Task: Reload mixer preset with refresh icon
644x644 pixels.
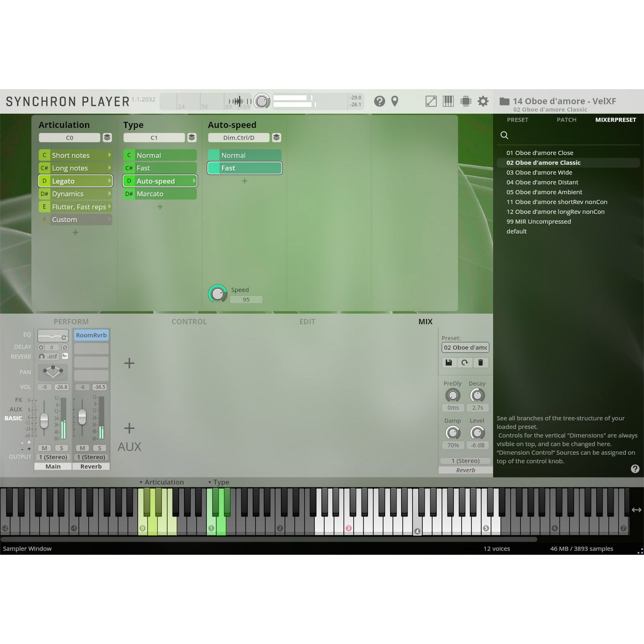Action: 464,362
